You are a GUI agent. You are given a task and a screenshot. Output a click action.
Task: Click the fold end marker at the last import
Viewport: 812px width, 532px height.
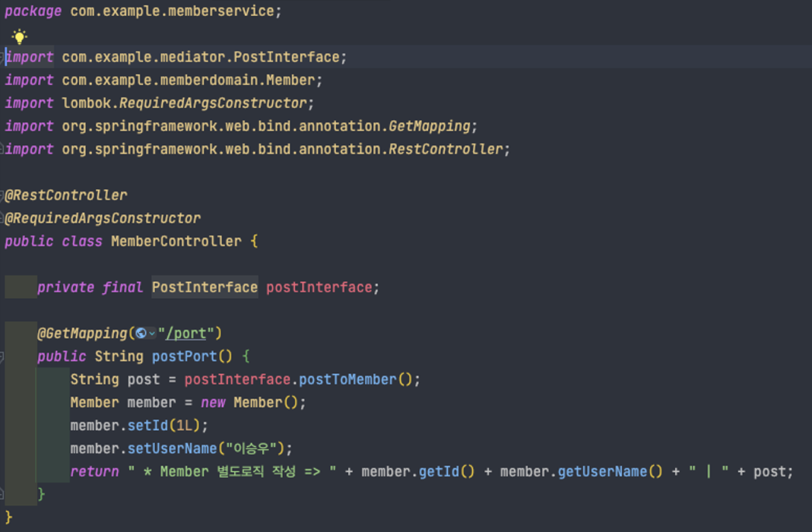coord(2,149)
